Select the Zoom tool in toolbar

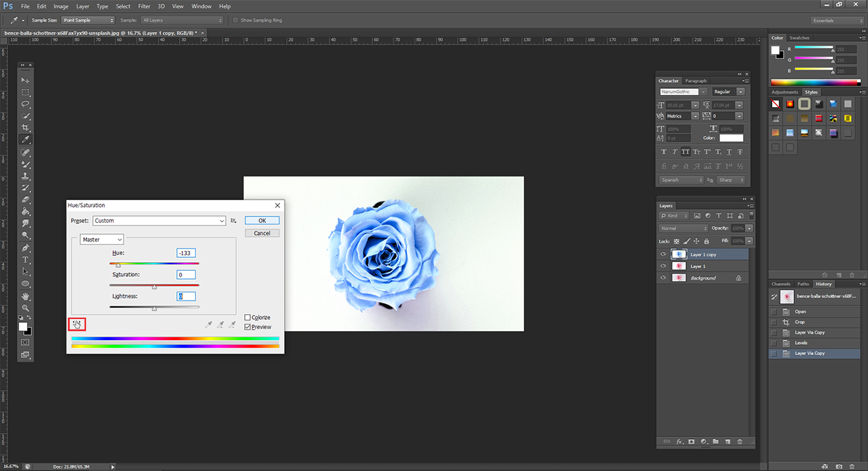click(x=26, y=308)
